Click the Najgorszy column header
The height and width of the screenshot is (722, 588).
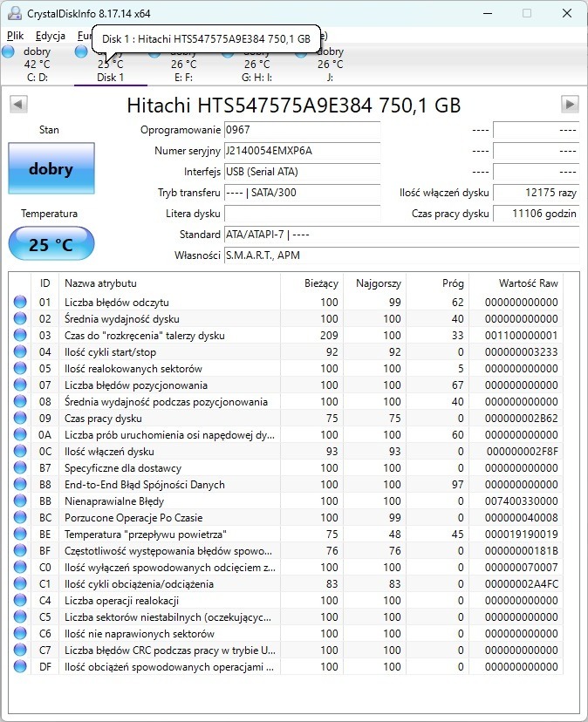point(374,283)
